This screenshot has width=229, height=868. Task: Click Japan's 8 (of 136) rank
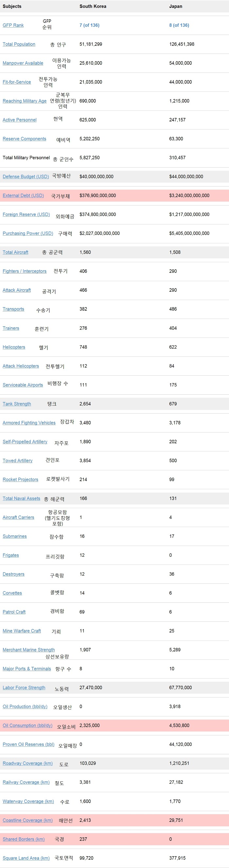click(x=179, y=25)
